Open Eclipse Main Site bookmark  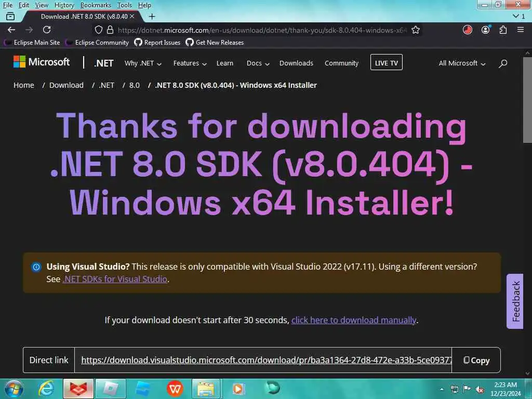coord(32,43)
